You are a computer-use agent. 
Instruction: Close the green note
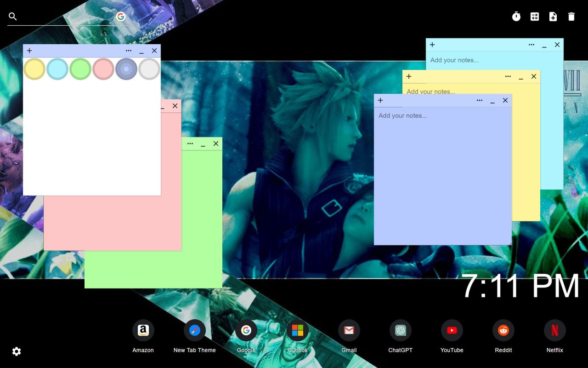point(216,144)
